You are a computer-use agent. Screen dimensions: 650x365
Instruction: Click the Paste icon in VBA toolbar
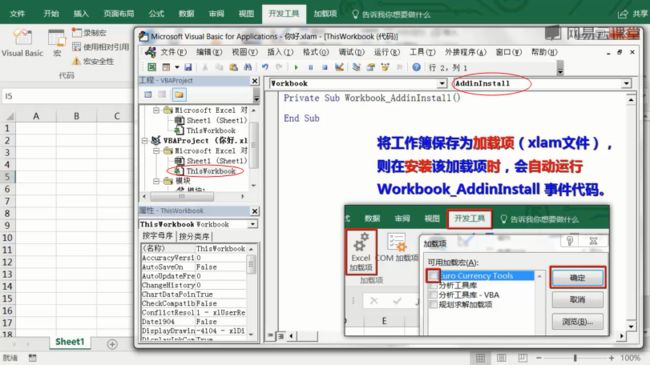(233, 67)
